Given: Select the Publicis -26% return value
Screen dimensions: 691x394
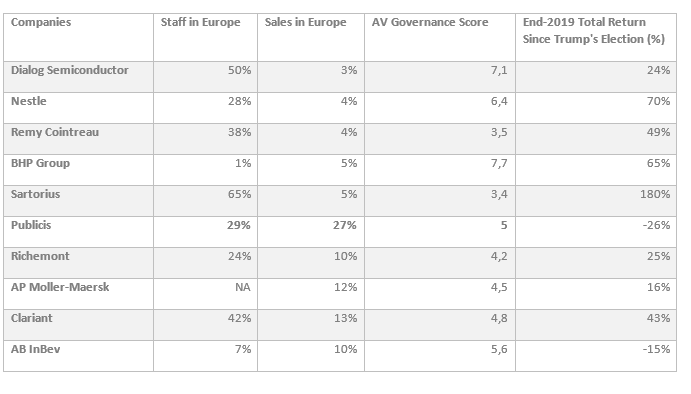Looking at the screenshot, I should (x=656, y=225).
